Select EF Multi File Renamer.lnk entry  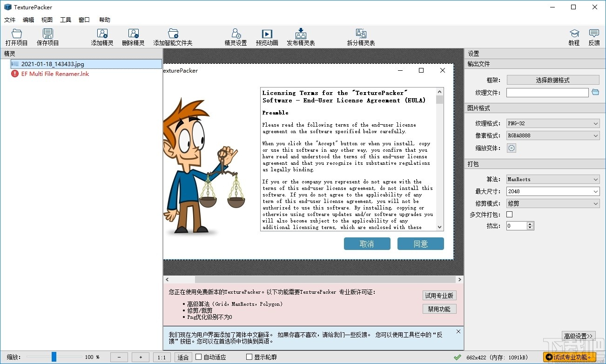(x=55, y=74)
